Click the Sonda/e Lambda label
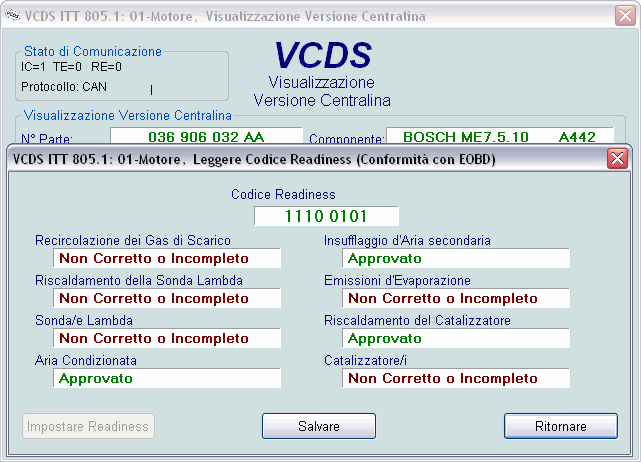This screenshot has width=641, height=462. [x=84, y=320]
